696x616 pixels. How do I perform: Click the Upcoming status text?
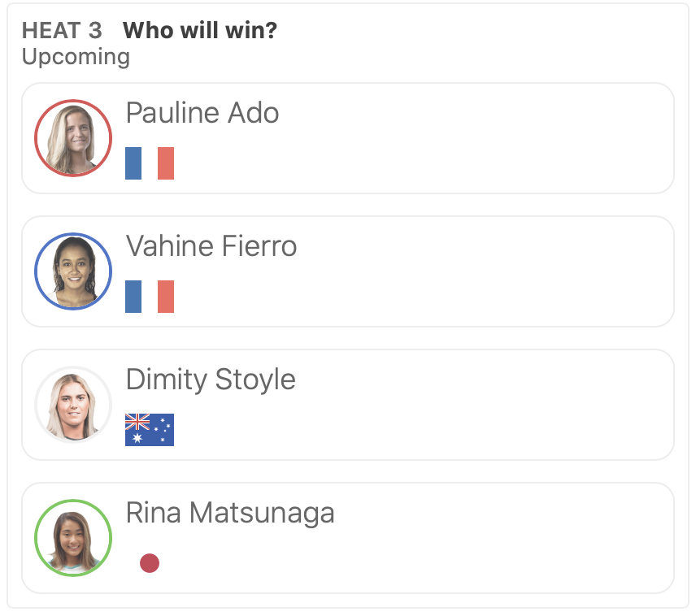[x=76, y=57]
